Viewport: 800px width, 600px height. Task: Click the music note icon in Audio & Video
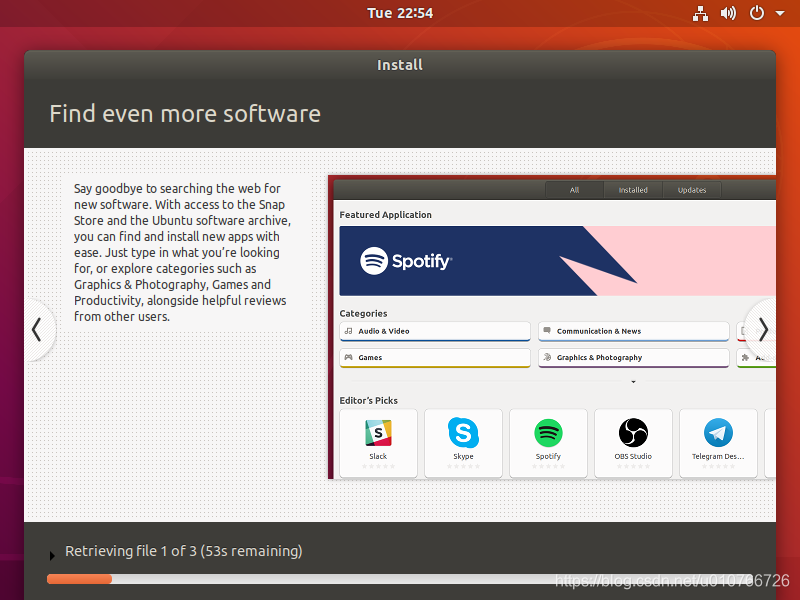(x=348, y=331)
